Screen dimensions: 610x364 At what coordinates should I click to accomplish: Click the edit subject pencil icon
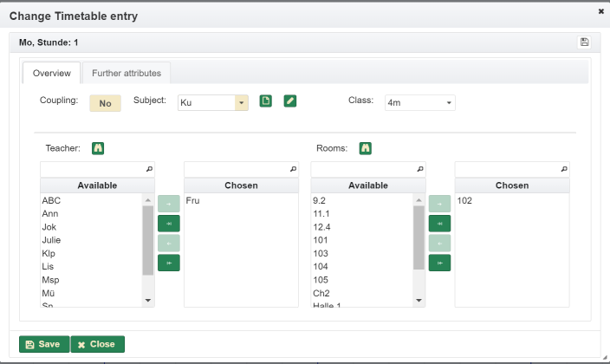point(290,101)
